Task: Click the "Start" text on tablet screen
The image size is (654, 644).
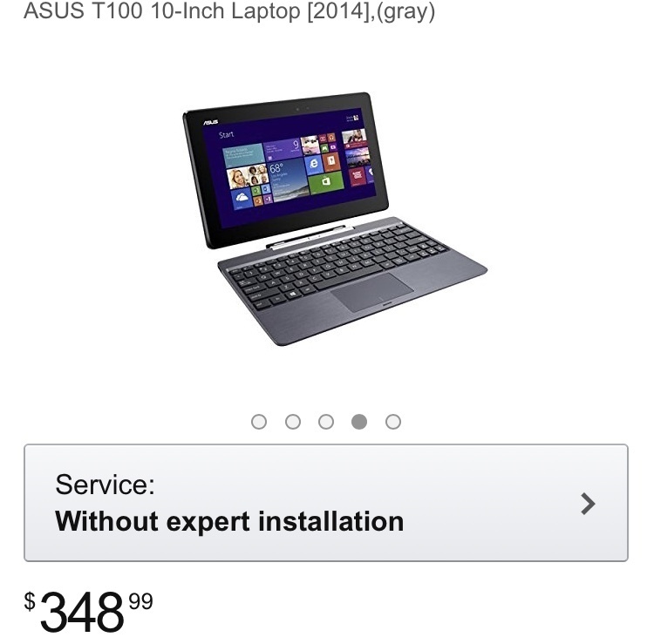Action: [x=226, y=134]
